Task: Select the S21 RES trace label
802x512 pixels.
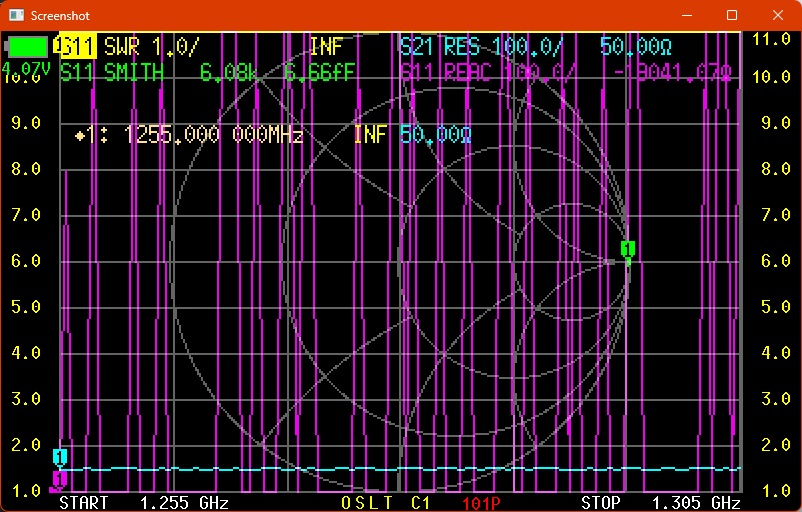Action: pos(440,46)
